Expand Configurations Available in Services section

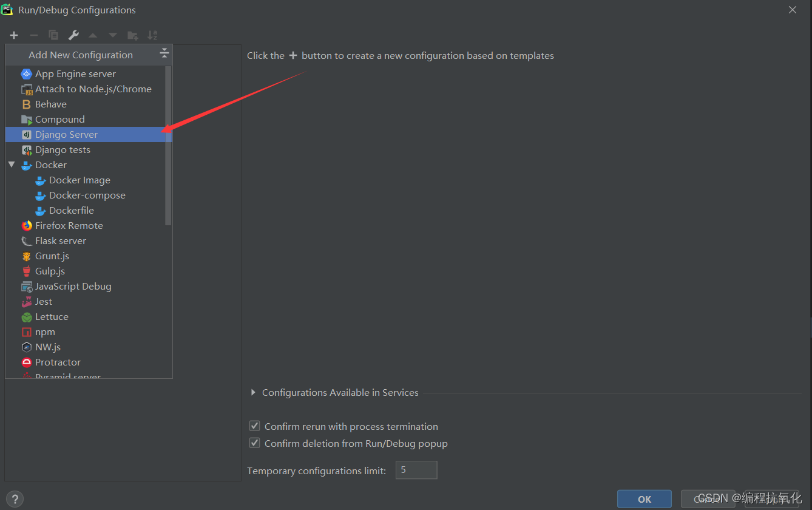(x=253, y=393)
